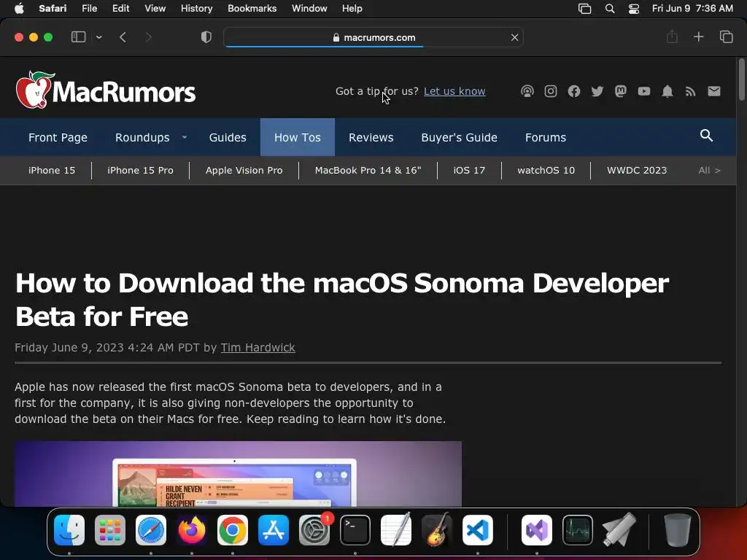Show the tab overview button
Viewport: 747px width, 560px height.
point(726,36)
